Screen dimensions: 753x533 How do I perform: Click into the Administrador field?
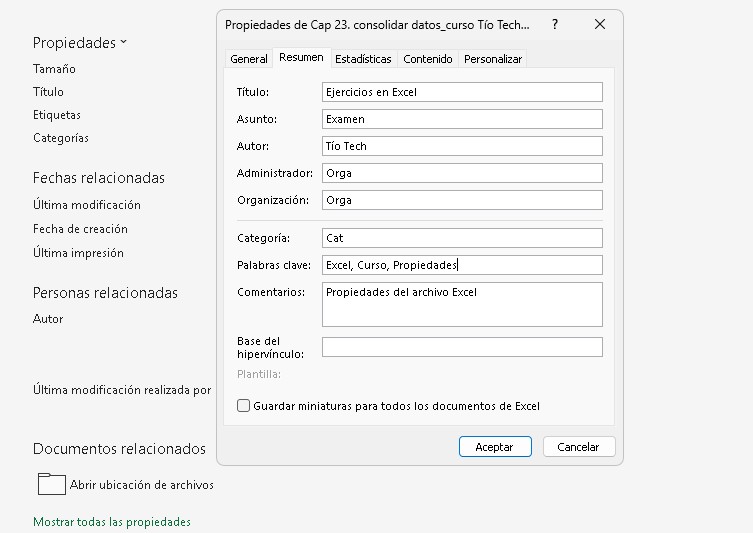coord(462,173)
